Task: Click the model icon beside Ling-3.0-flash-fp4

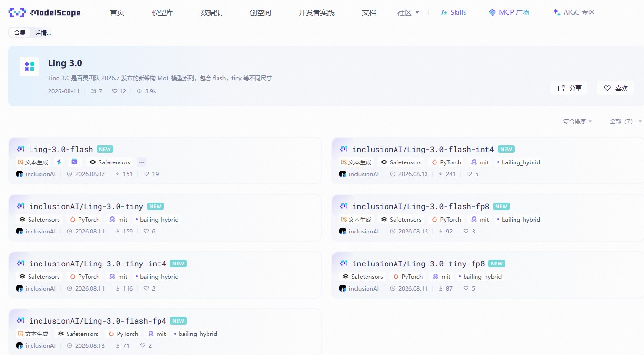Action: [x=20, y=321]
